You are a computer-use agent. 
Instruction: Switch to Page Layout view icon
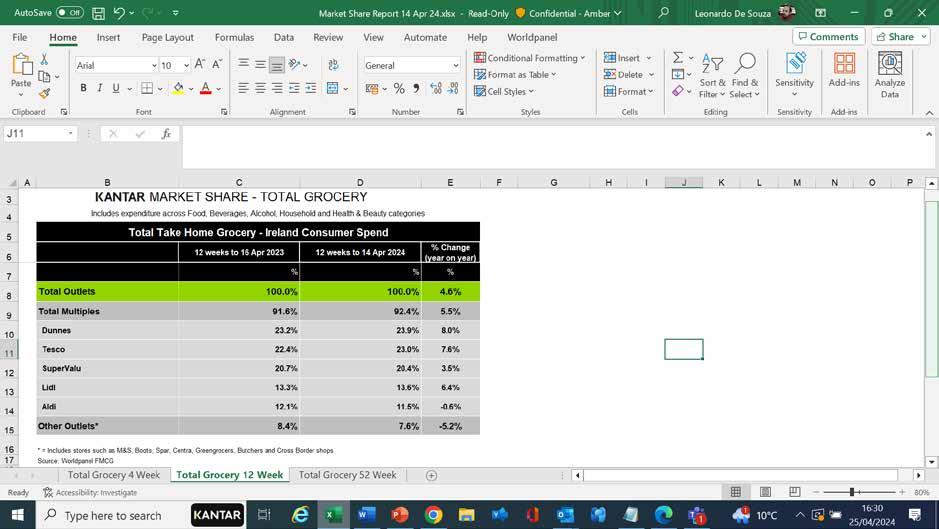(x=765, y=492)
